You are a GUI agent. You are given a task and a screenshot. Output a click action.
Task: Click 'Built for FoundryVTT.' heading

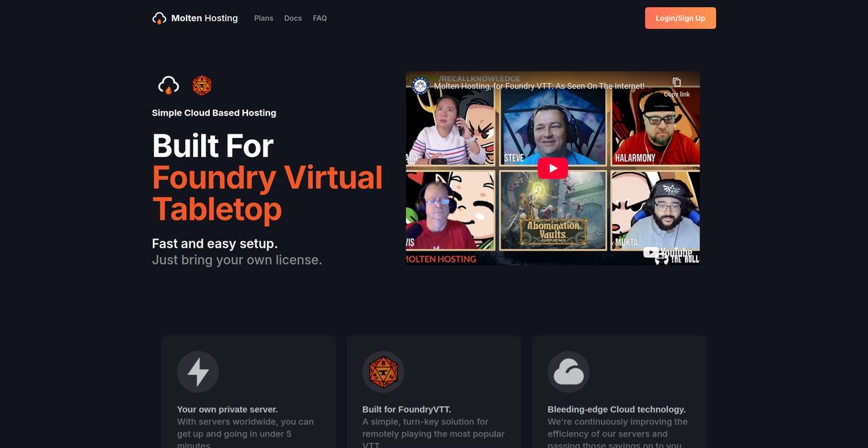[x=407, y=409]
